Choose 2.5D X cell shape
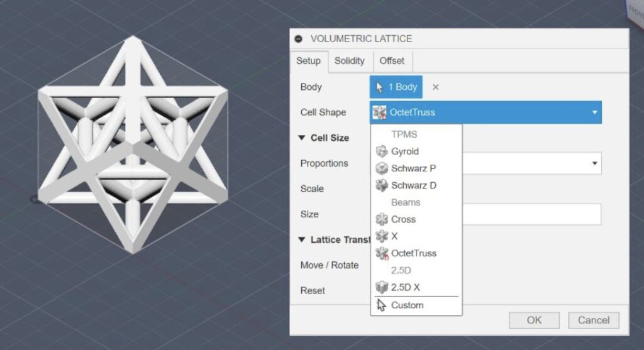The image size is (644, 350). point(416,287)
